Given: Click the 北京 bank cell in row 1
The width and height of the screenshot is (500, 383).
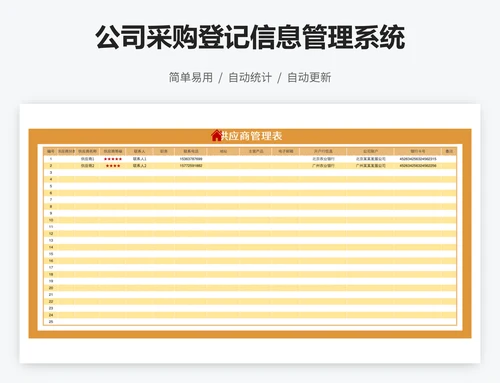Looking at the screenshot, I should pyautogui.click(x=323, y=159).
